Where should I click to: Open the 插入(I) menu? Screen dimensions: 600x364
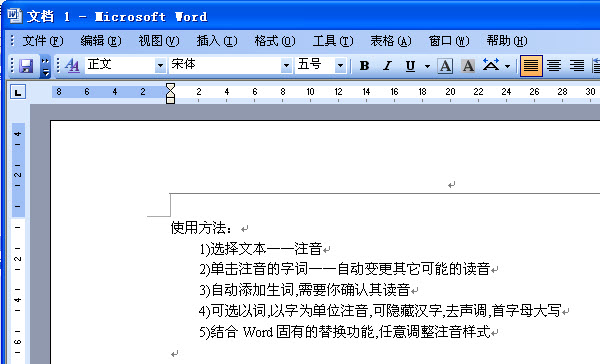pos(217,41)
